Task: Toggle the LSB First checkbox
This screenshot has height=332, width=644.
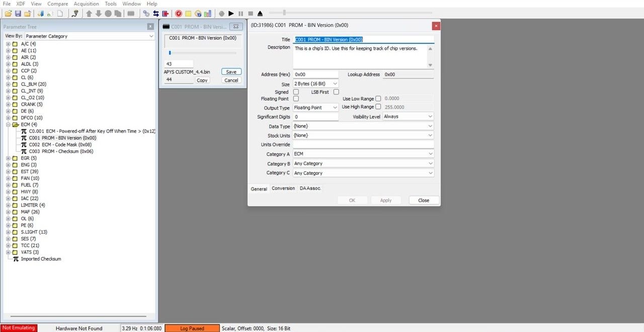Action: [336, 92]
